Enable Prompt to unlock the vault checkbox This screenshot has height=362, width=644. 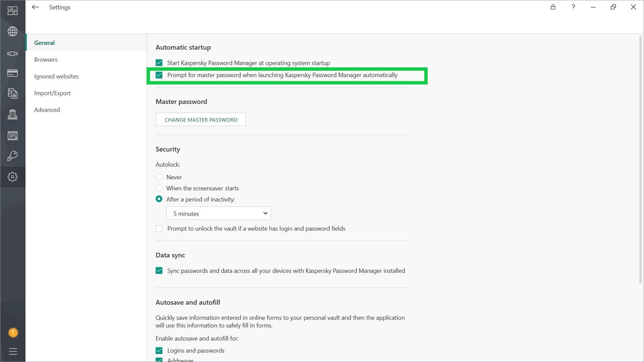point(159,229)
